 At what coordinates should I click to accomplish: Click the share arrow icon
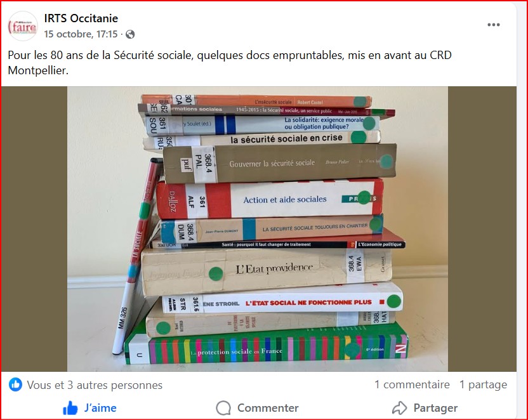[400, 408]
